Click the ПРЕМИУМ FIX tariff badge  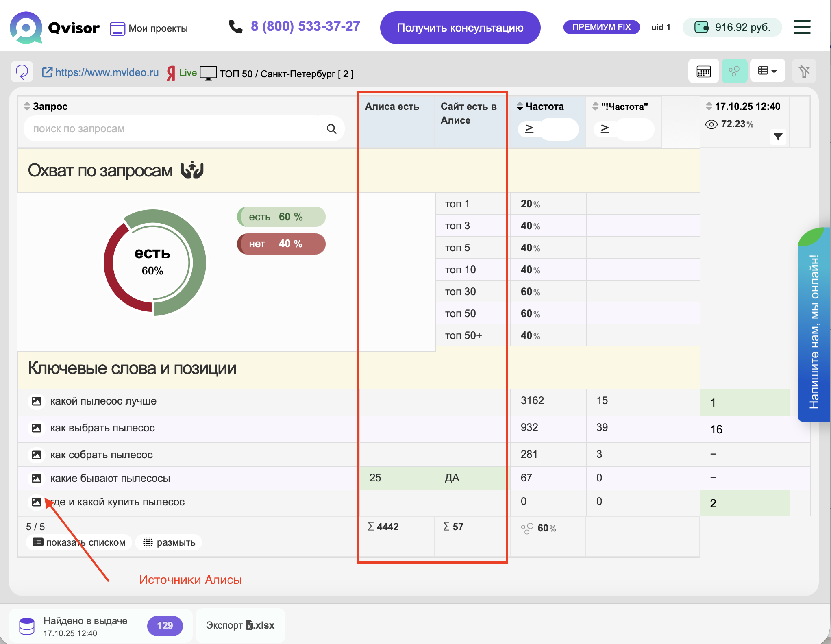tap(601, 27)
